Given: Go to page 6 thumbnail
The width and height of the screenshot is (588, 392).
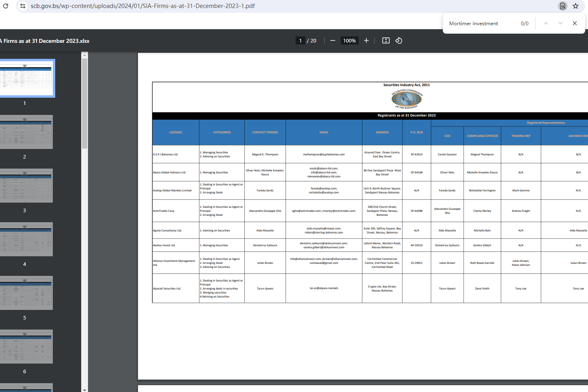Looking at the screenshot, I should [x=26, y=347].
